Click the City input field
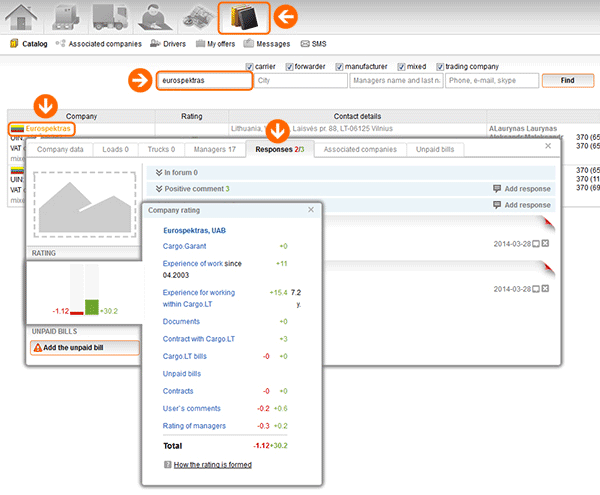 point(300,80)
